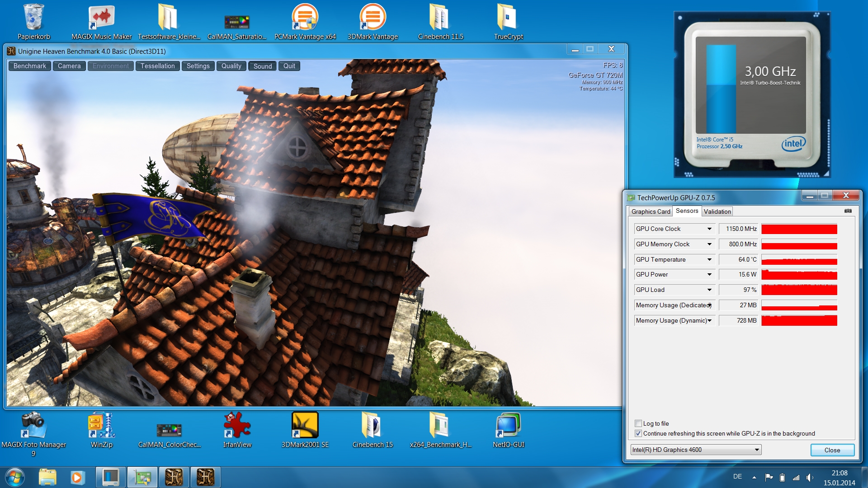
Task: Launch PCMark Vantage x64 shortcut
Action: click(305, 18)
